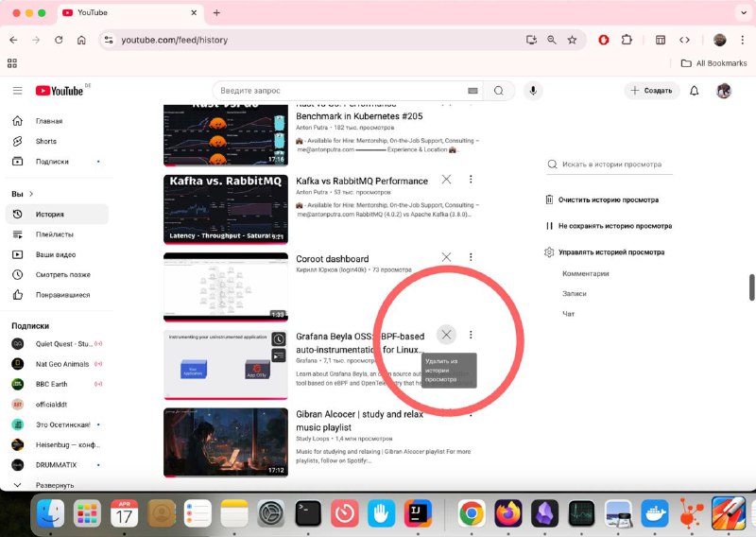Open Docker Desktop from the dock
Viewport: 756px width, 537px height.
click(654, 513)
